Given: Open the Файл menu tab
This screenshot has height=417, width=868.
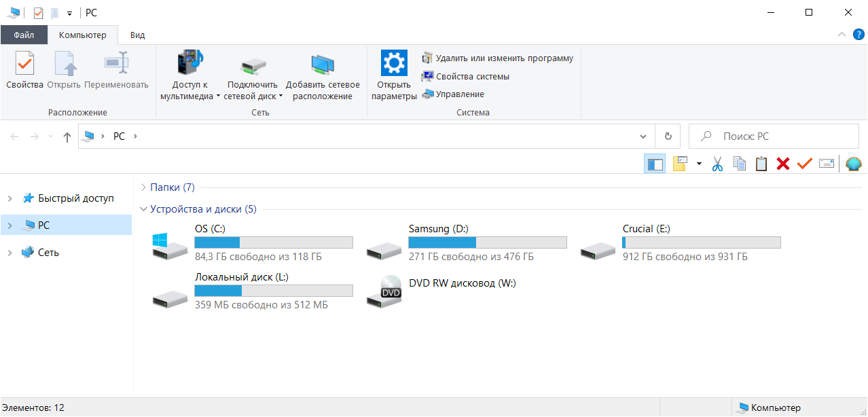Looking at the screenshot, I should pyautogui.click(x=24, y=35).
